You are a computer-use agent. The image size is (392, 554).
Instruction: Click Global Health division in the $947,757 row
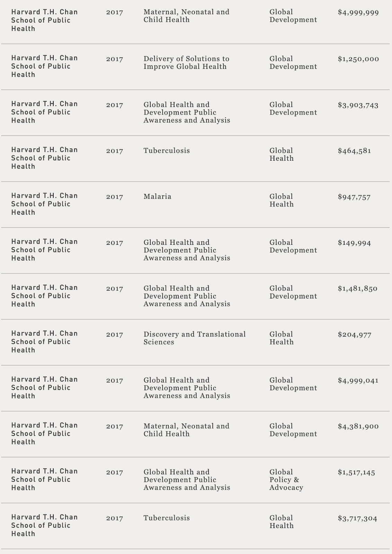pos(282,200)
